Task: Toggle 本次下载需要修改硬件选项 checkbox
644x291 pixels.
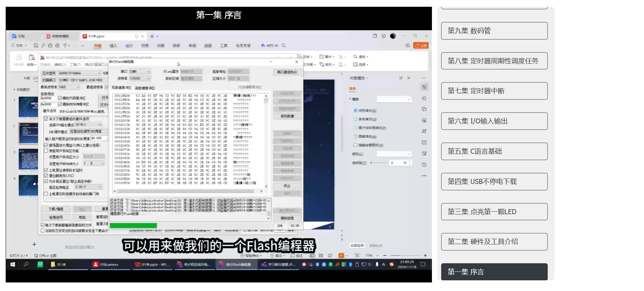Action: 46,119
